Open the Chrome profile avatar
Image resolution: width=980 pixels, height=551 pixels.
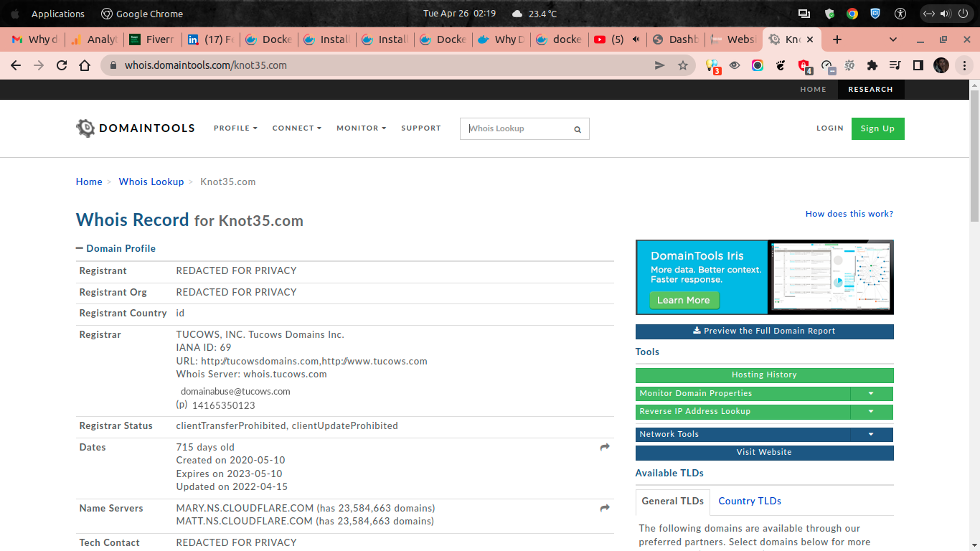coord(941,65)
